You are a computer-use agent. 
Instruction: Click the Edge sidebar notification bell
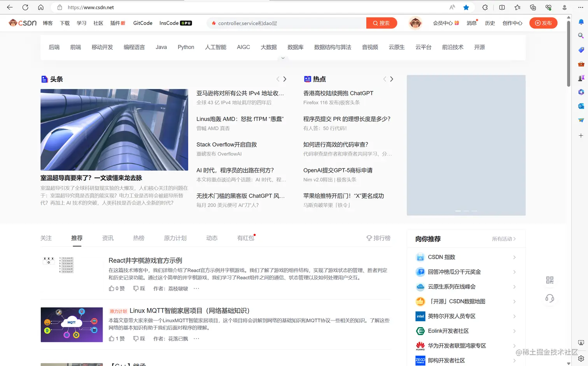pos(581,22)
